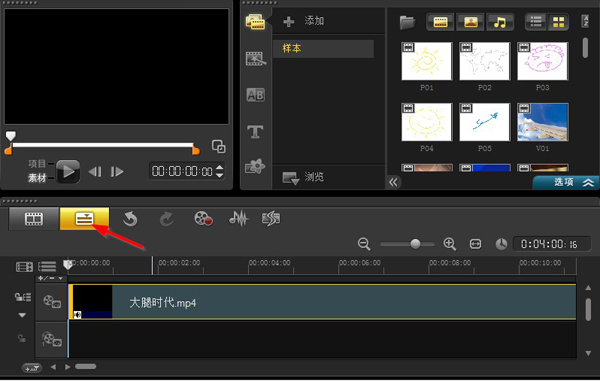Click the library vertical scrollbar

pos(585,48)
